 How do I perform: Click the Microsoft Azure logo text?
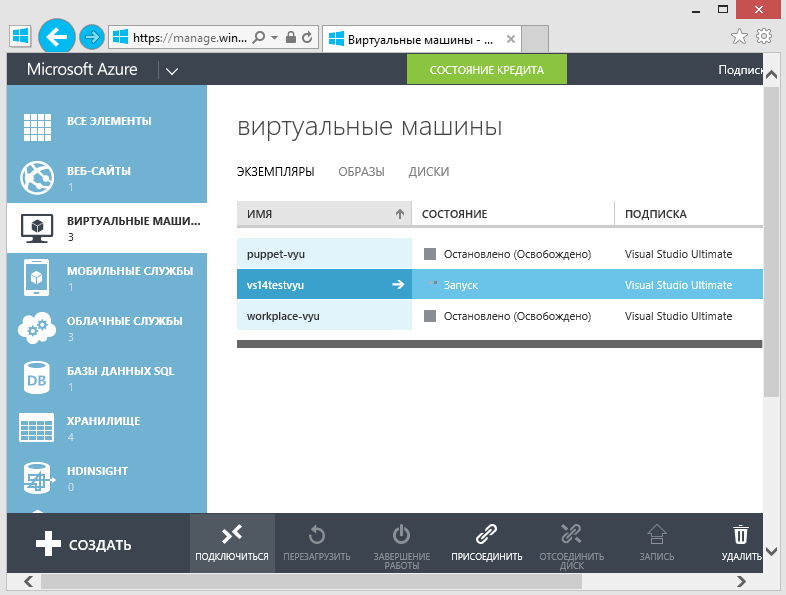coord(82,69)
